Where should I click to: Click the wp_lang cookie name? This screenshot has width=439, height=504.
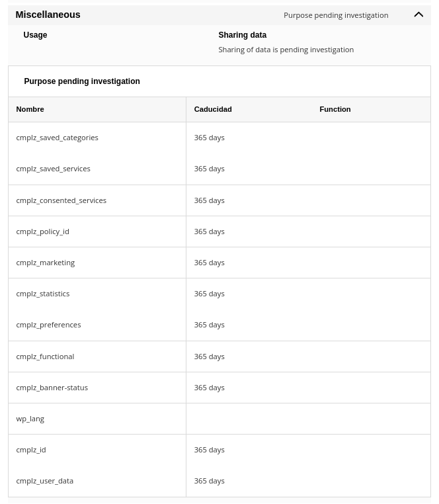click(30, 419)
